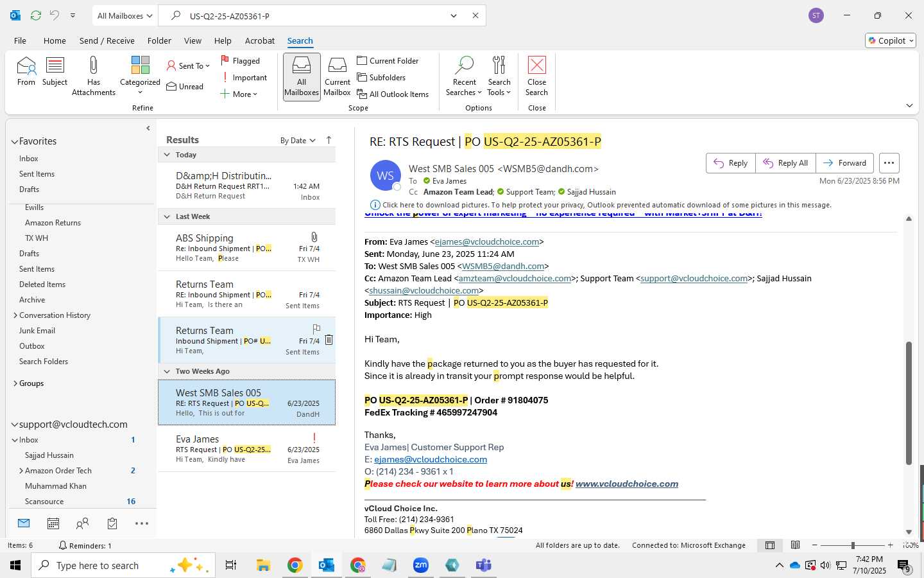Filter search by Subject
Screen dimensions: 924x578
click(55, 71)
